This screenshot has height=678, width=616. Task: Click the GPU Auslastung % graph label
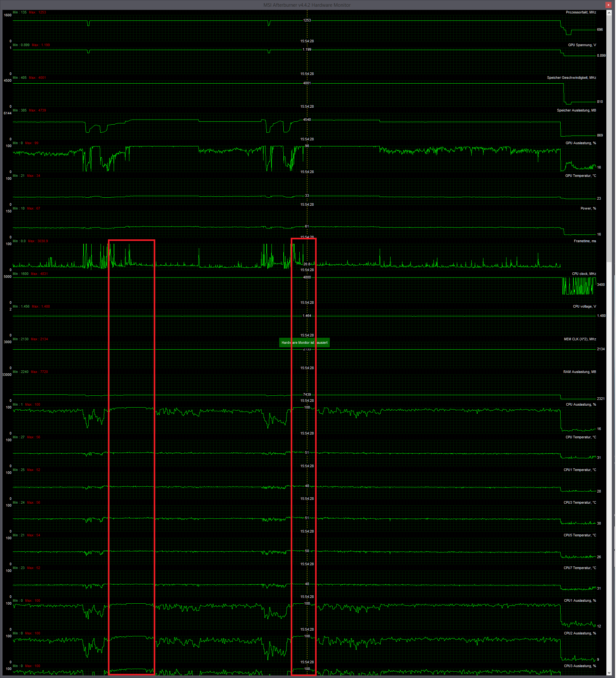tap(580, 143)
